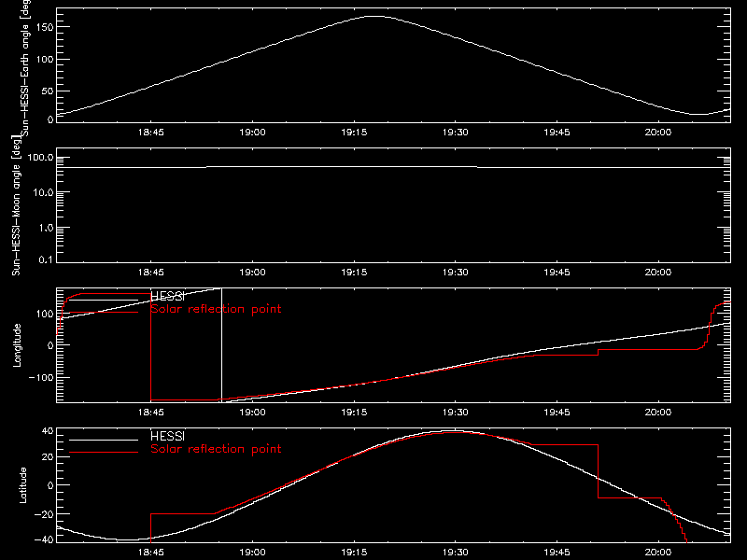The height and width of the screenshot is (560, 747).
Task: Select 19:00 time label under Longitude plot
Action: coord(252,412)
